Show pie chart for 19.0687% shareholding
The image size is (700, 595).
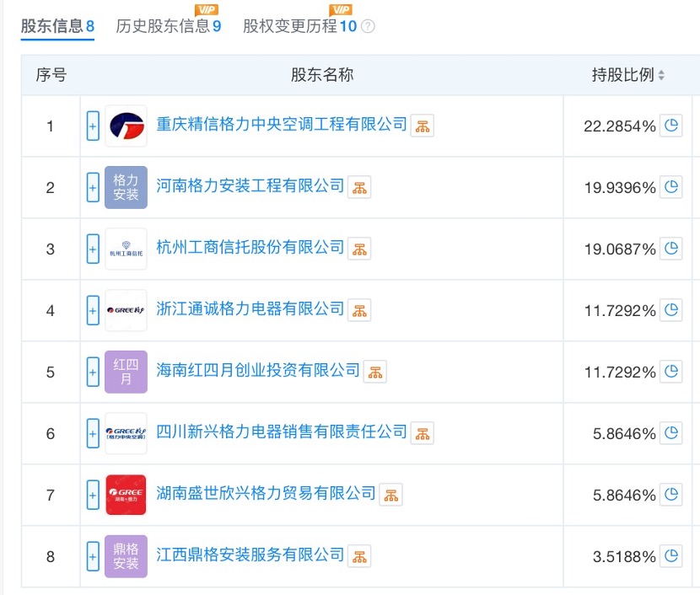(x=671, y=249)
